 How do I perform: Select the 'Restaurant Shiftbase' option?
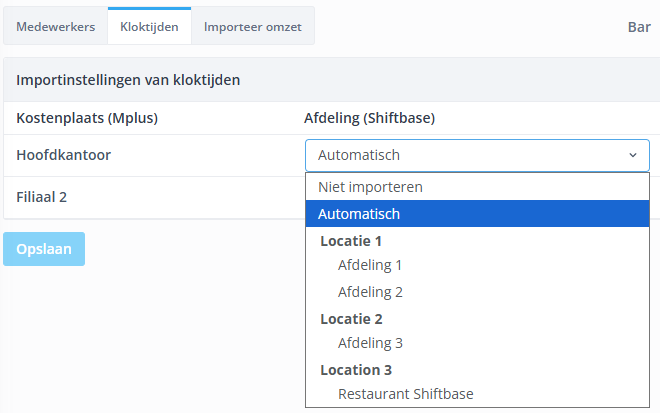405,394
